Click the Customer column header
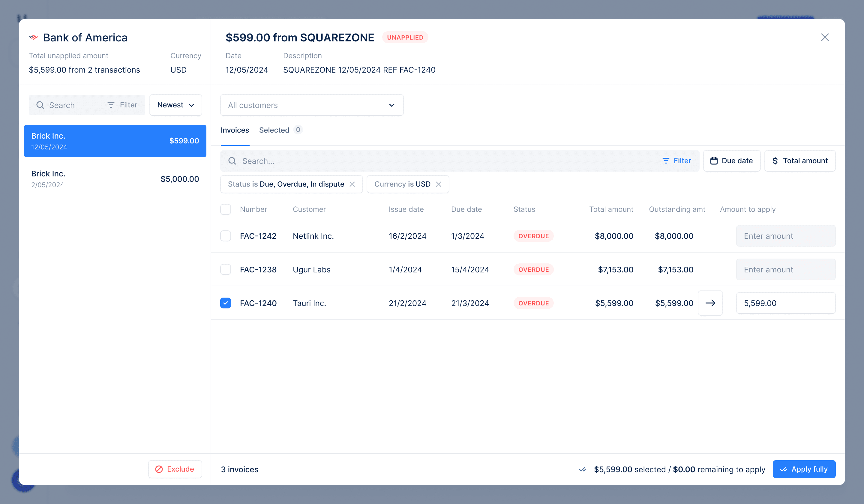The image size is (864, 504). click(x=309, y=209)
